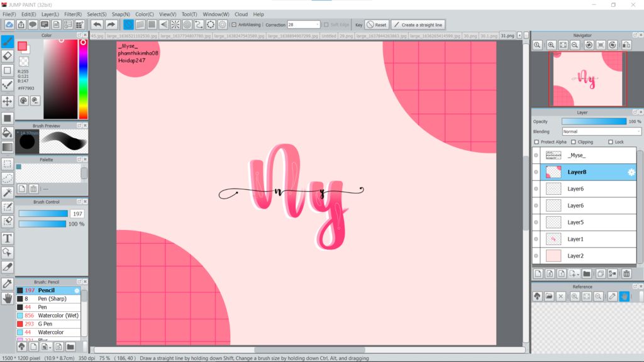Enable the concentric circle snap

187,25
